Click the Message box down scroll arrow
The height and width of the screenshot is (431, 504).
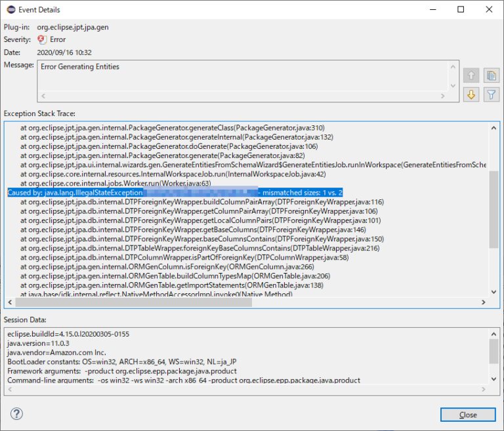453,86
